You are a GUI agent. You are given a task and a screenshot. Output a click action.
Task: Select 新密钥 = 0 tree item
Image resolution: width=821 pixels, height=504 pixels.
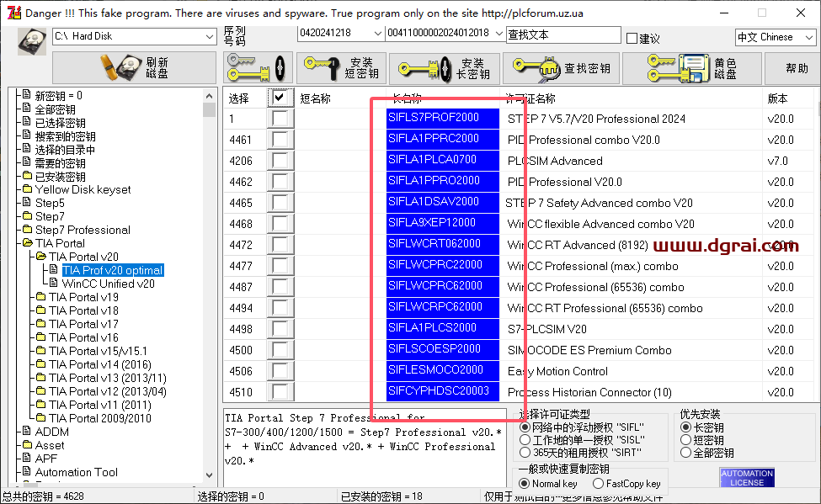[58, 96]
